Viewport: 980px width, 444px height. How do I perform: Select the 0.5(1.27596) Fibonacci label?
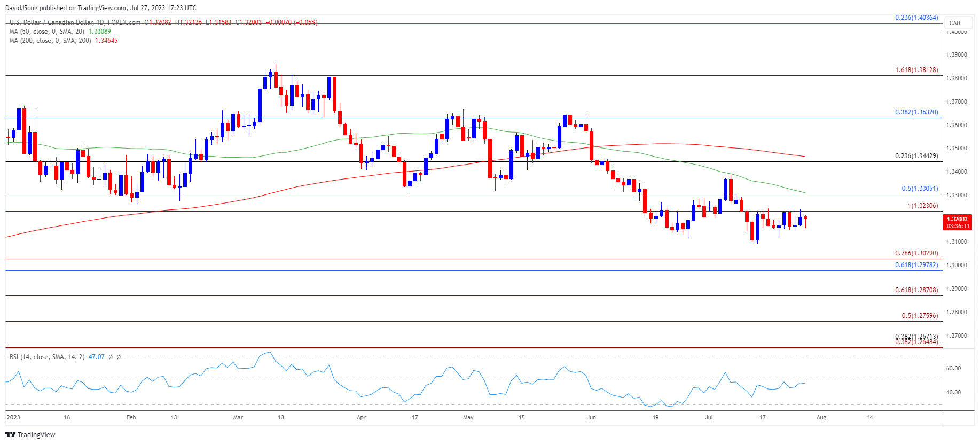point(920,316)
